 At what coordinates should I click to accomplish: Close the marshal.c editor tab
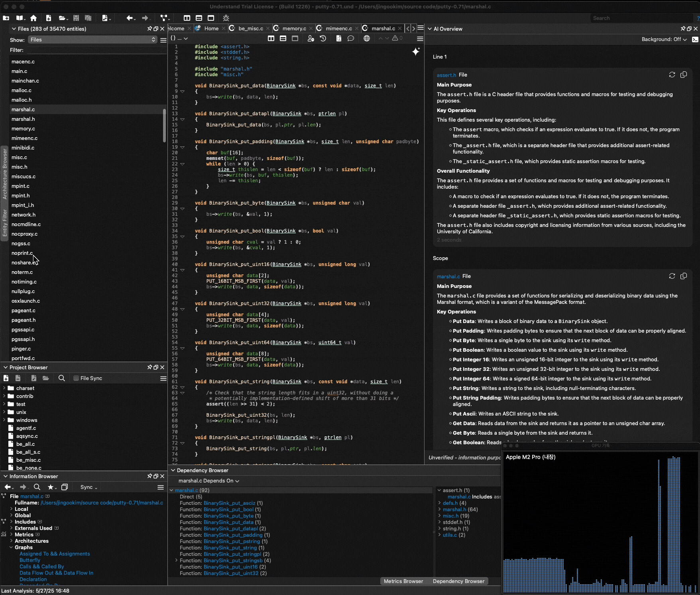pyautogui.click(x=400, y=28)
